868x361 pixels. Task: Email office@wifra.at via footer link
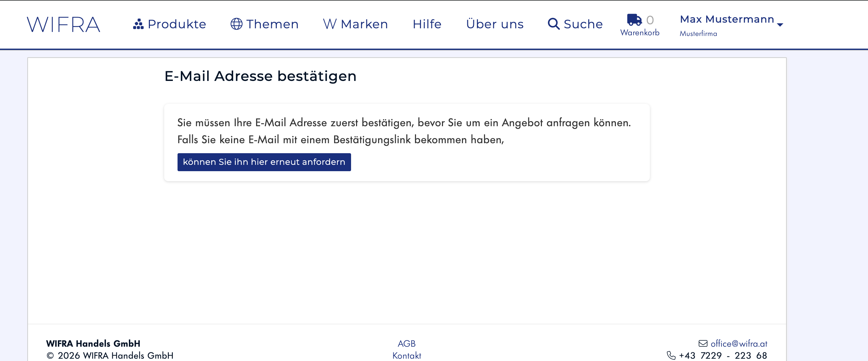[x=738, y=343]
